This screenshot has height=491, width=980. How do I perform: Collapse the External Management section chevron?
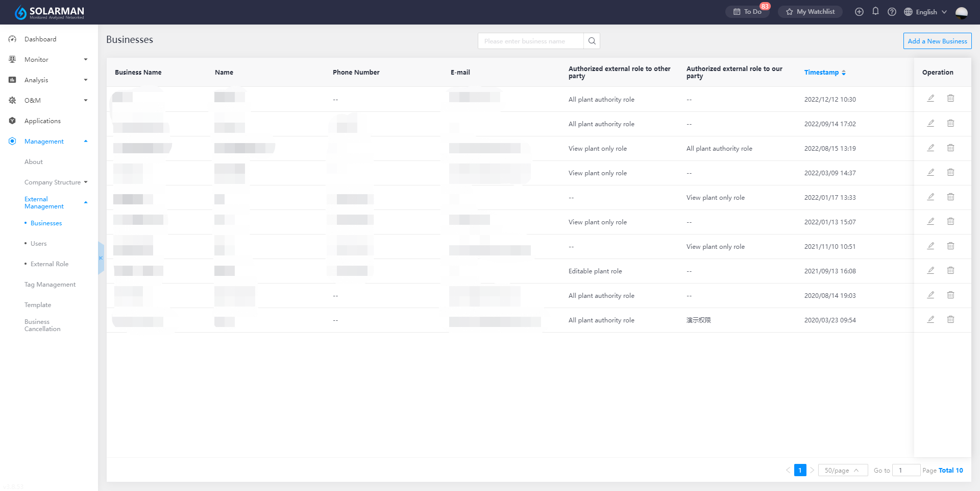tap(86, 202)
